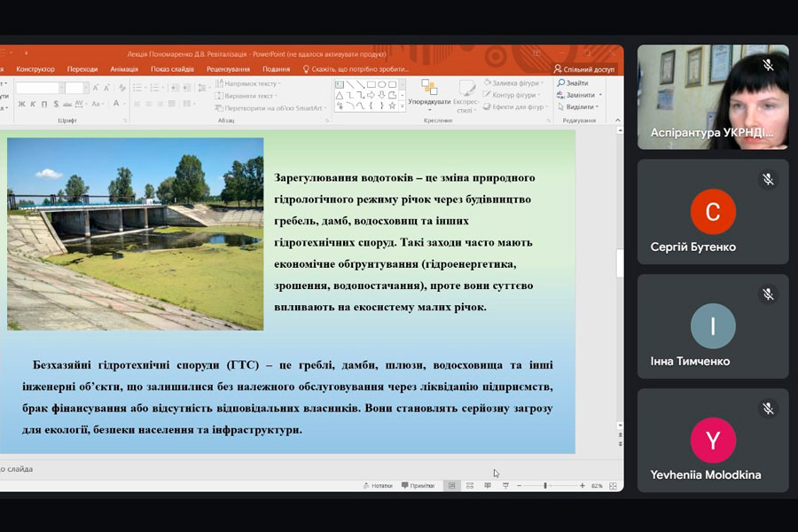Switch to Slide Sorter view in status bar
798x532 pixels.
(x=470, y=486)
